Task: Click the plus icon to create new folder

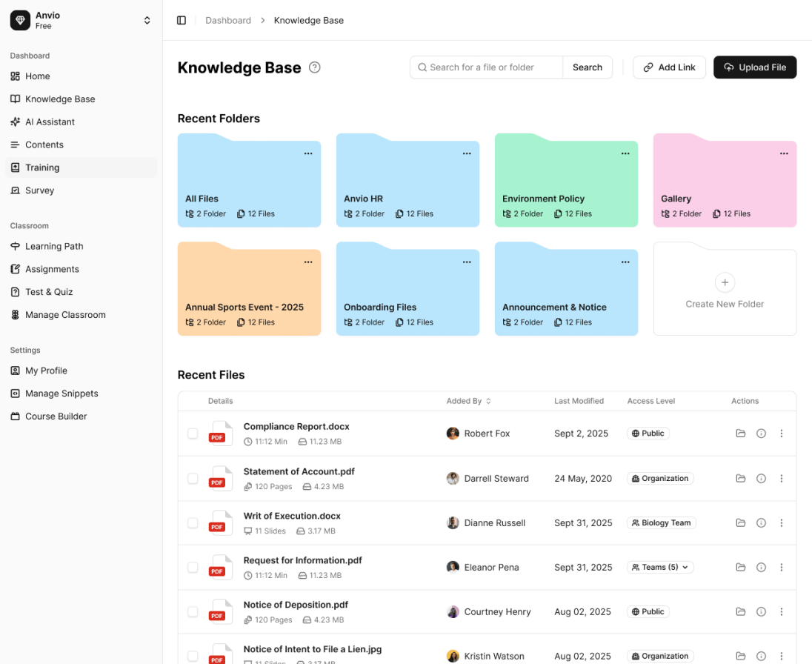Action: point(725,282)
